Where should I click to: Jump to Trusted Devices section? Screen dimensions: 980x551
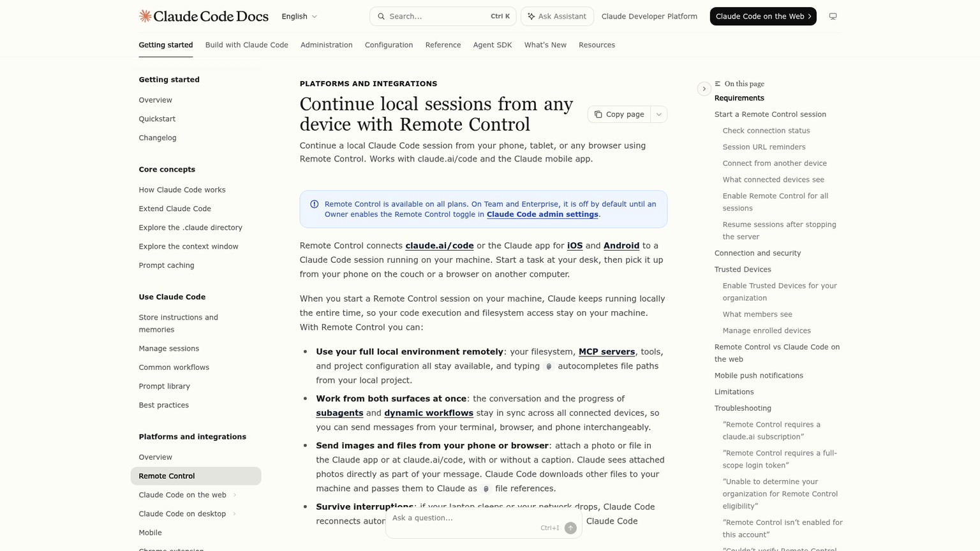click(743, 270)
